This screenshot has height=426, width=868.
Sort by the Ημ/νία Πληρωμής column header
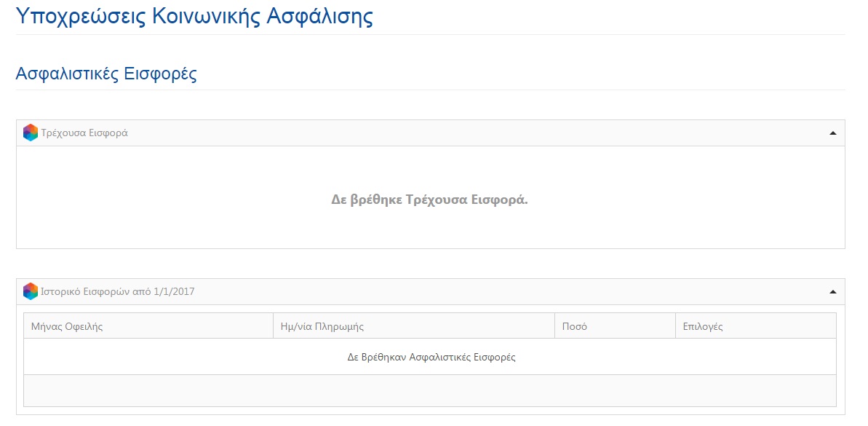coord(322,326)
